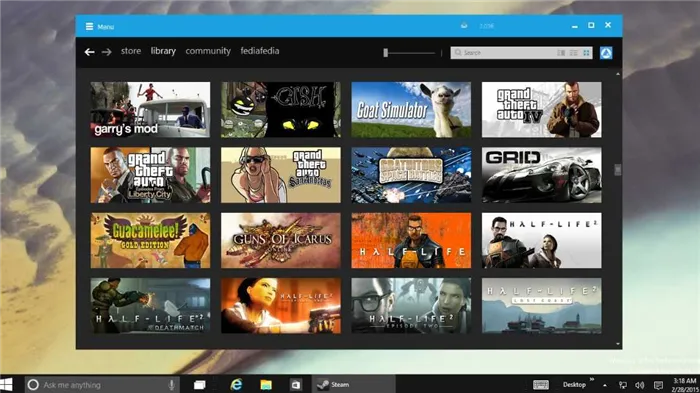Show hidden tray icons chevron in taskbar

point(604,385)
